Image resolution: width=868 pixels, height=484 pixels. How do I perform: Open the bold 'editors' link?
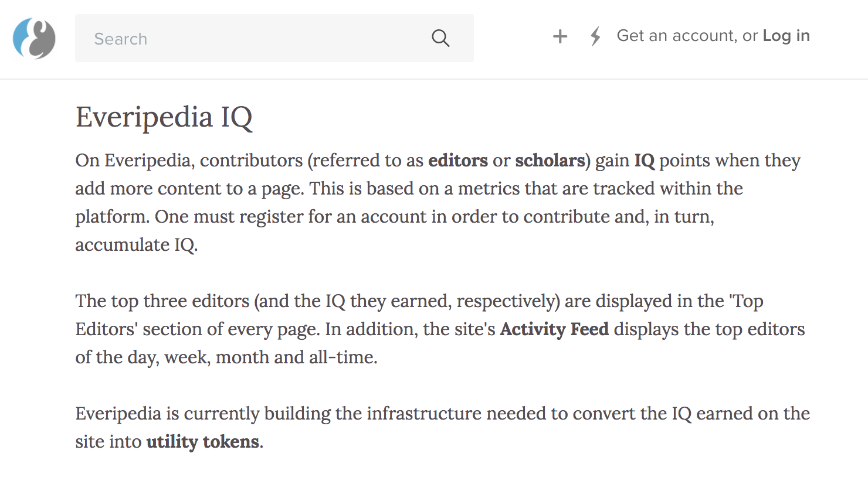tap(458, 161)
